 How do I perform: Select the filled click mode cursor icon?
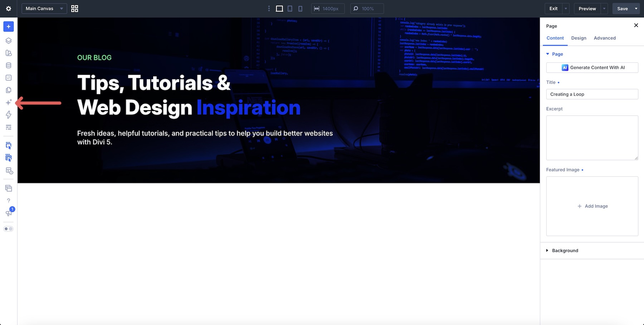(x=9, y=158)
